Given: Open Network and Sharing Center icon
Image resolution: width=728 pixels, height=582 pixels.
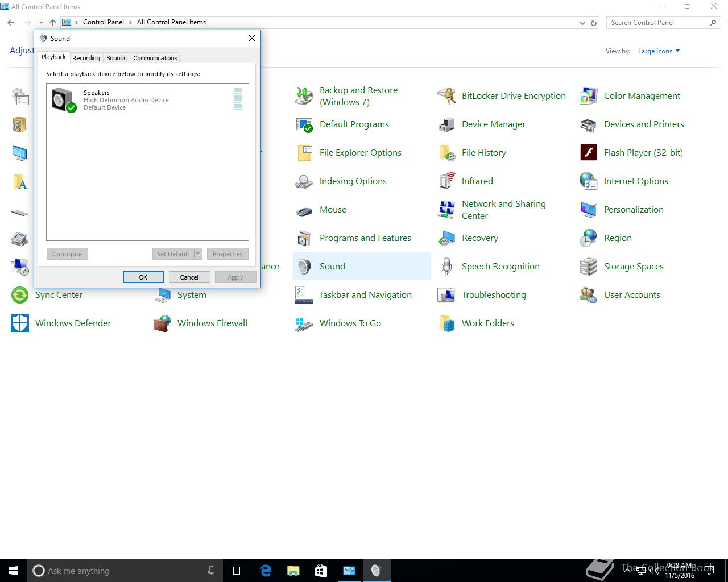Looking at the screenshot, I should pyautogui.click(x=446, y=210).
